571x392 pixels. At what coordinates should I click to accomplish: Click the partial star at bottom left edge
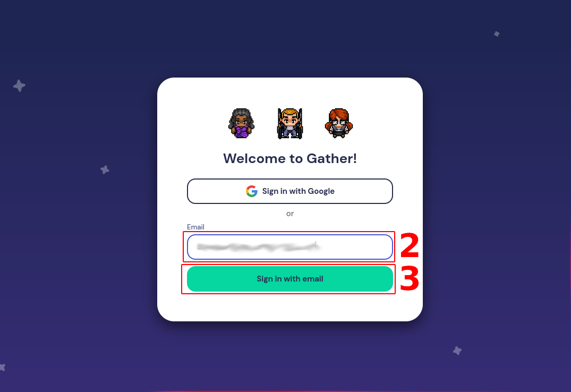click(2, 367)
